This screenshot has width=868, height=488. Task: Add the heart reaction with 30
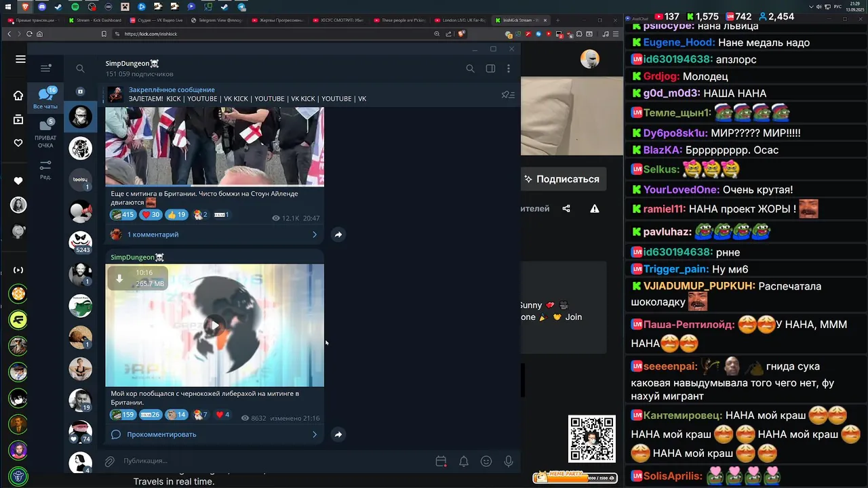click(151, 215)
